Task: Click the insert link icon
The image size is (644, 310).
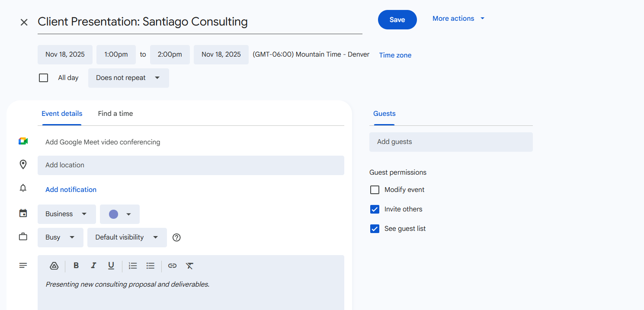Action: coord(172,266)
